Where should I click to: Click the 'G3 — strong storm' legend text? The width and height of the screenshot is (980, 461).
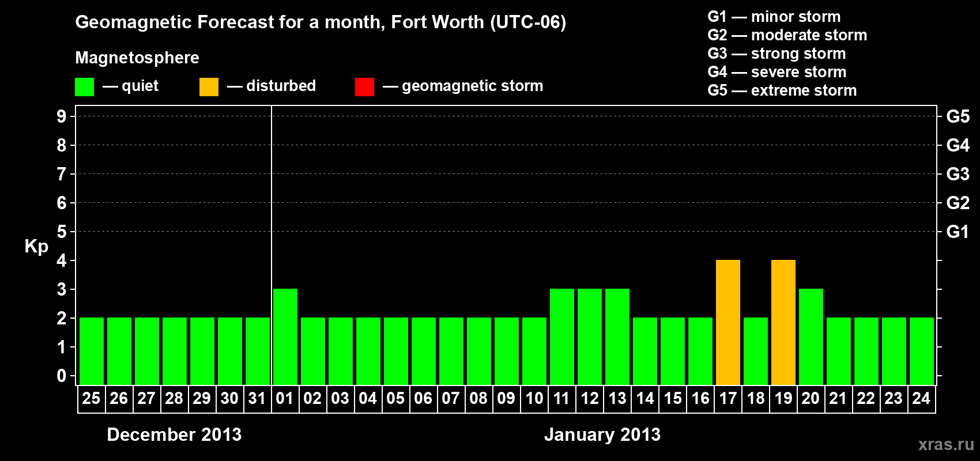[x=777, y=54]
